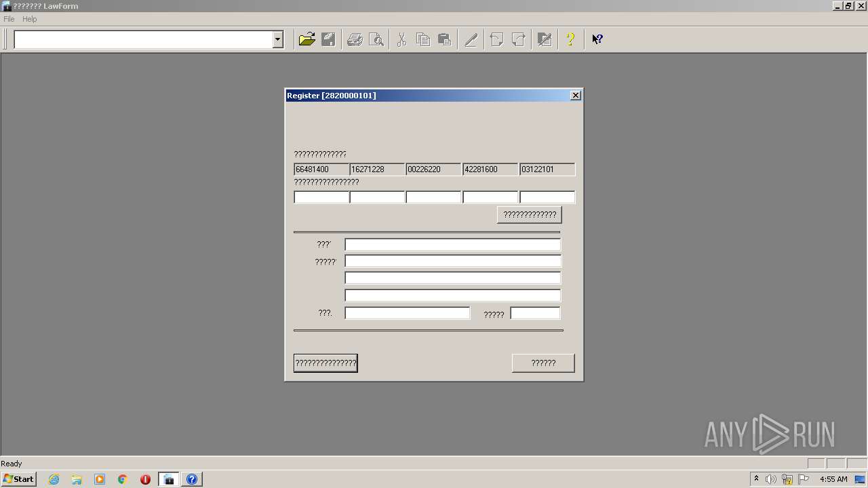The width and height of the screenshot is (868, 488).
Task: Show hidden system tray icons arrow
Action: [x=756, y=479]
